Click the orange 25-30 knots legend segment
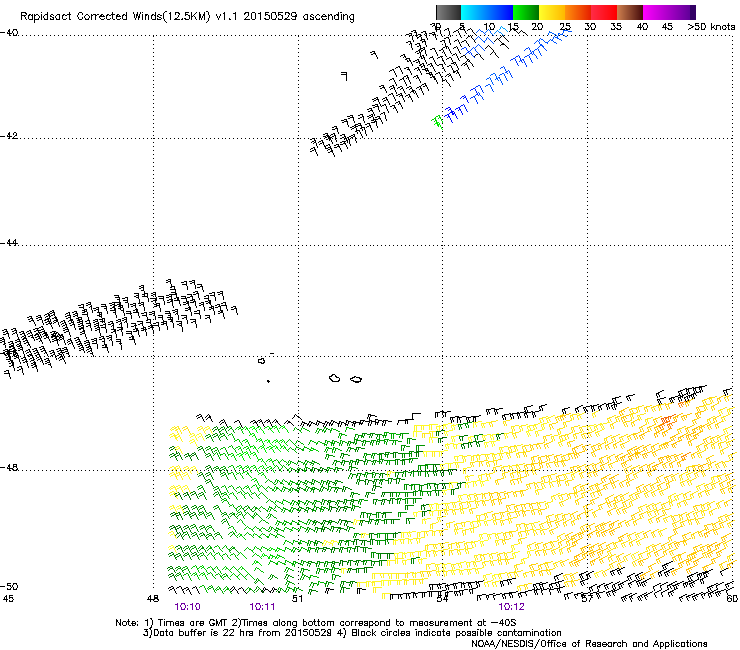Viewport: 740px width, 650px height. (578, 12)
